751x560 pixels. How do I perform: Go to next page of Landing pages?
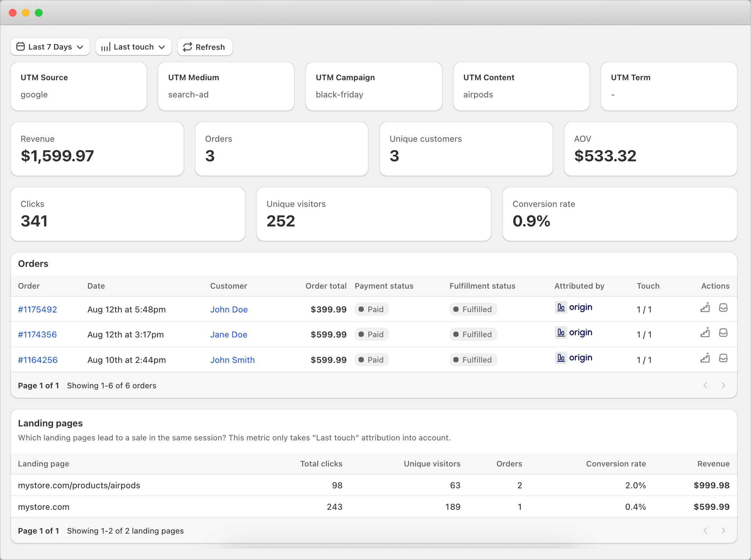[x=723, y=531]
